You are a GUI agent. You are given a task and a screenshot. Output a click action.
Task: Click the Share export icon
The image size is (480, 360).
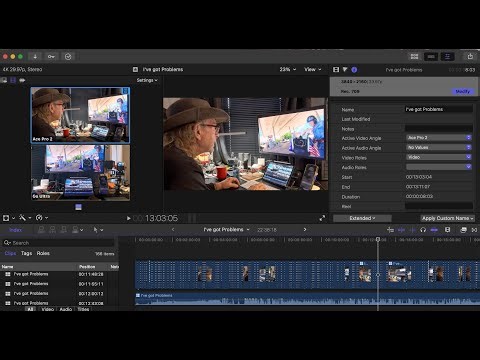(x=470, y=56)
